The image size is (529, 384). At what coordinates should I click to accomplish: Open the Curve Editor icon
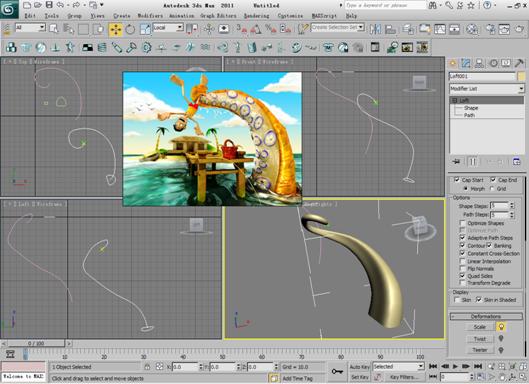[440, 29]
